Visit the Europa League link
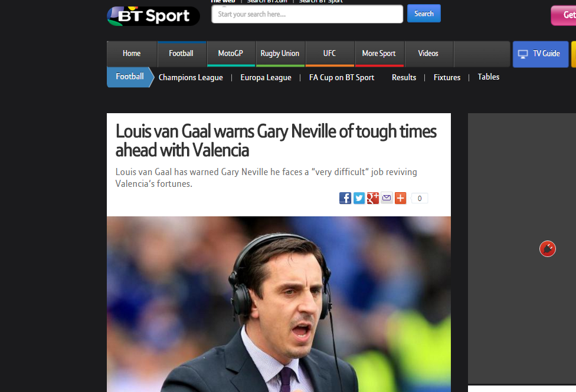Viewport: 576px width, 392px height. coord(266,77)
